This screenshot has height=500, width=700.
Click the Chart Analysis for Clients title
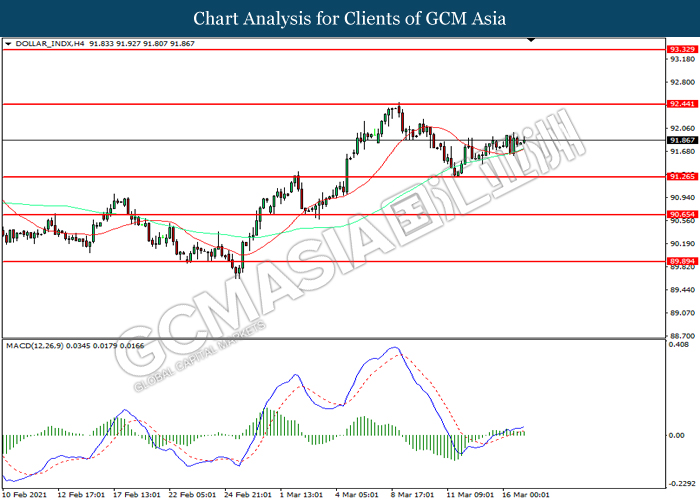350,19
